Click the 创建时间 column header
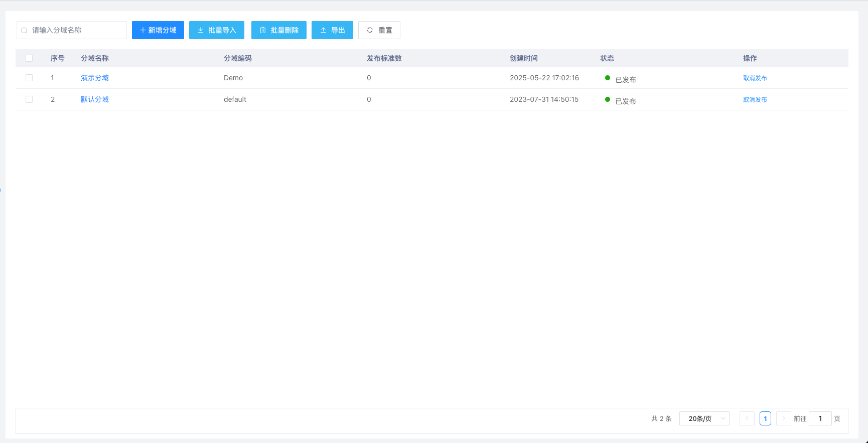868x443 pixels. tap(523, 58)
